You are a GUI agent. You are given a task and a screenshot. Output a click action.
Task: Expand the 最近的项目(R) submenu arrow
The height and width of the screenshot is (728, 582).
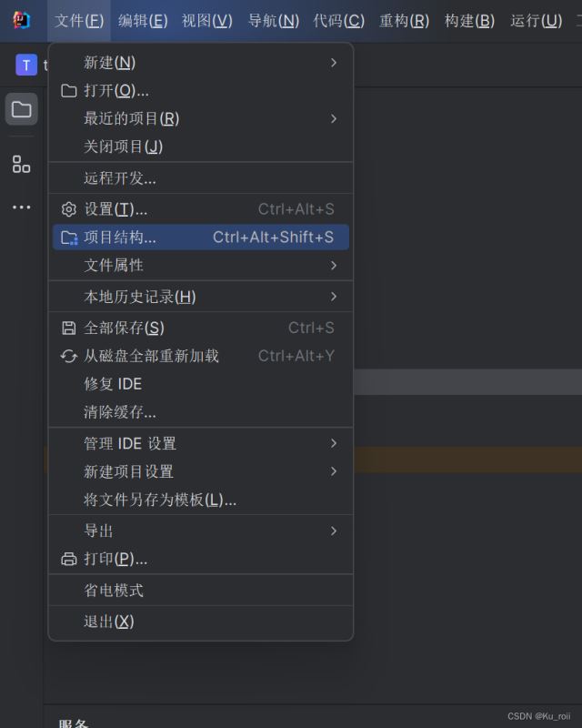tap(334, 118)
